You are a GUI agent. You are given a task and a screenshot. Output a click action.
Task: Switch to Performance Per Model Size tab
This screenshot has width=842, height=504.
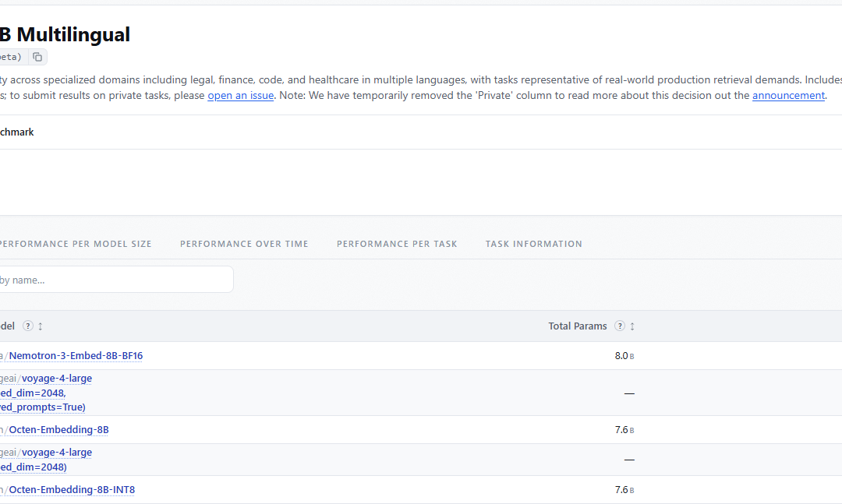(75, 244)
